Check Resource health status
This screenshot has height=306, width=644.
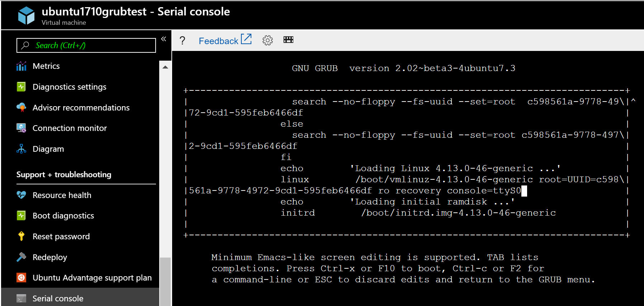pos(62,195)
